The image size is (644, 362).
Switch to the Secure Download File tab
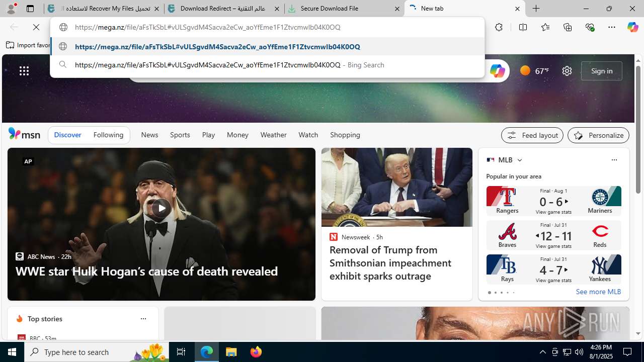(344, 9)
